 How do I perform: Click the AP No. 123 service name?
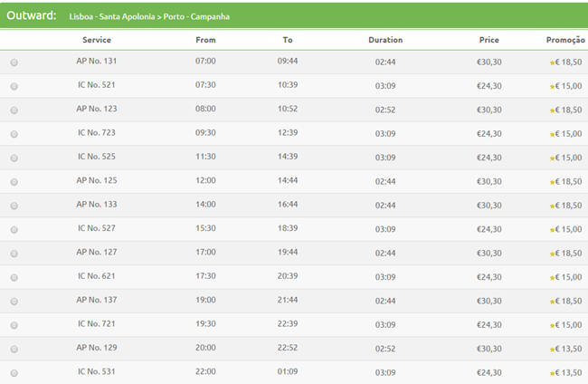point(97,109)
